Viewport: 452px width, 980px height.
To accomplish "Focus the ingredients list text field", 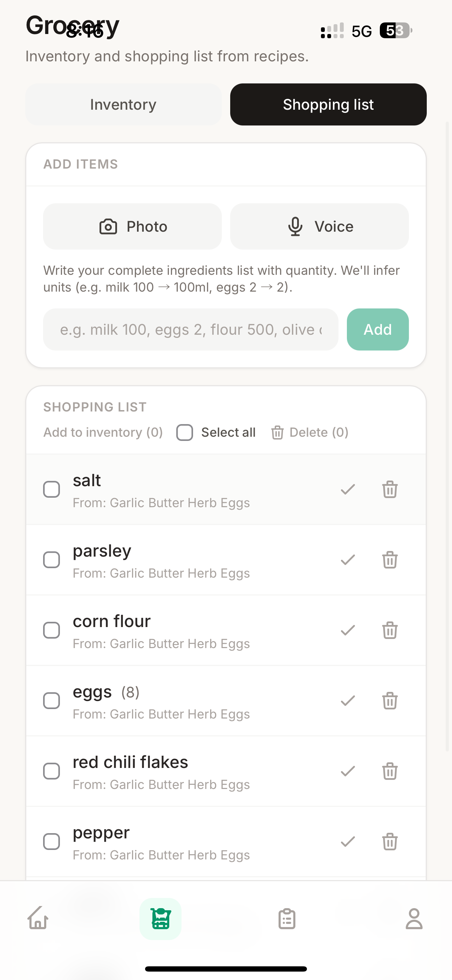I will (190, 329).
